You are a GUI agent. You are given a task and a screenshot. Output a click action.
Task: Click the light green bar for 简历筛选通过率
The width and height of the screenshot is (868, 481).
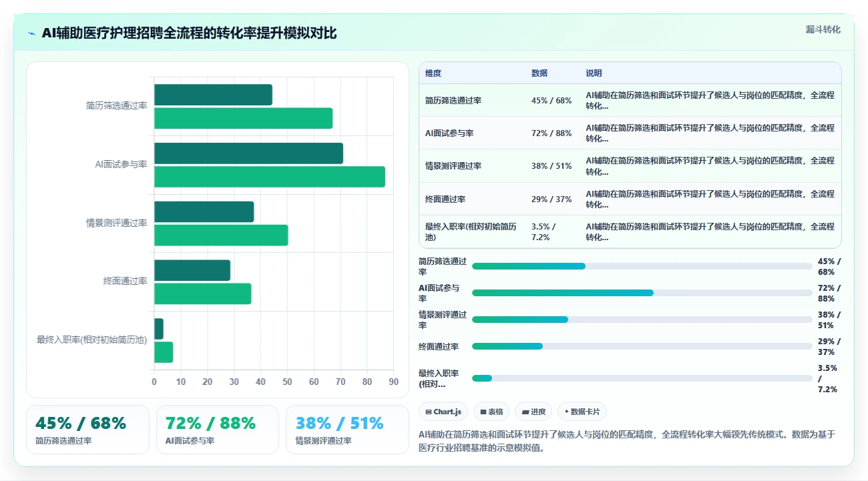243,118
